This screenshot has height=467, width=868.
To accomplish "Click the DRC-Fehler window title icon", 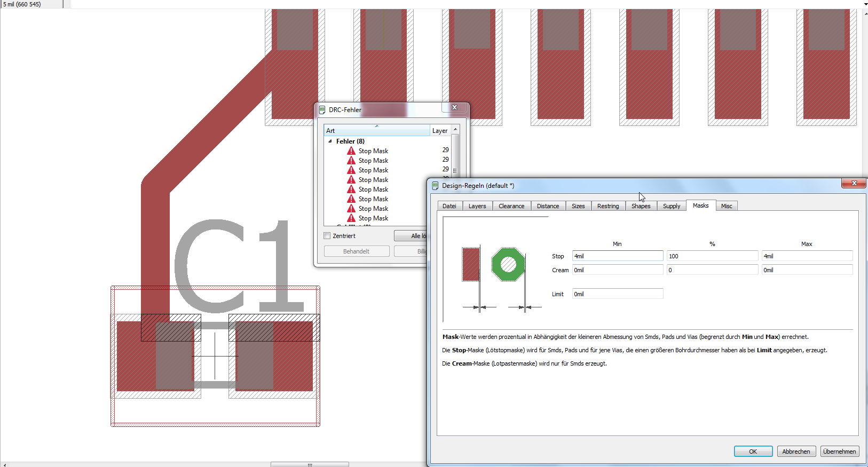I will pyautogui.click(x=322, y=110).
